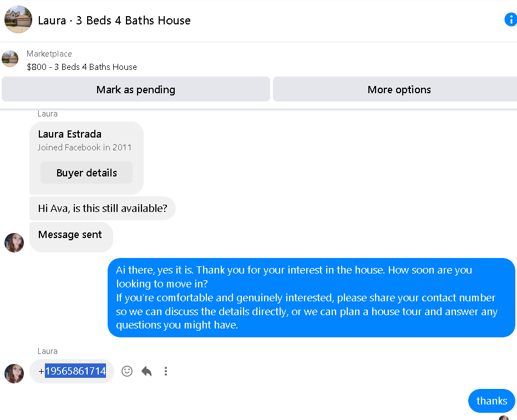The width and height of the screenshot is (517, 420).
Task: Open More options for listing
Action: point(395,89)
